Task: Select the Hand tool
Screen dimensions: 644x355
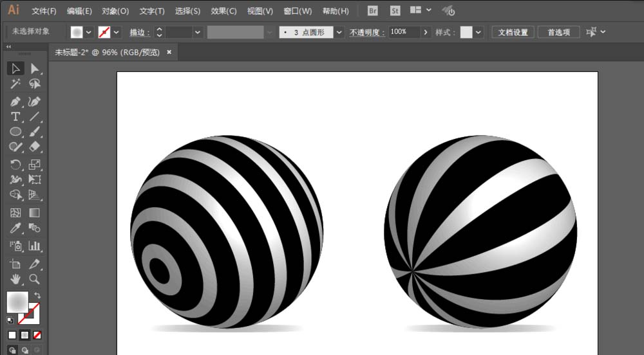Action: [15, 279]
